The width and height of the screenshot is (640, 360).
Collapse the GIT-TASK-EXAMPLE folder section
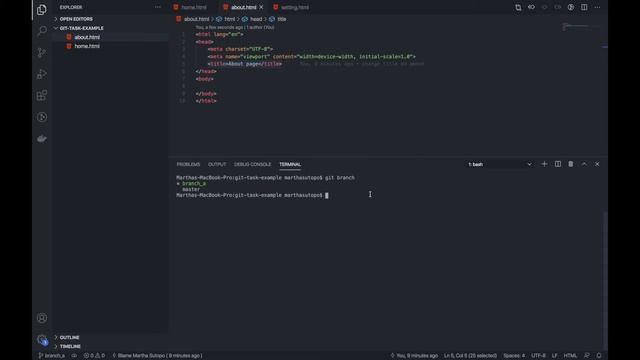(81, 28)
